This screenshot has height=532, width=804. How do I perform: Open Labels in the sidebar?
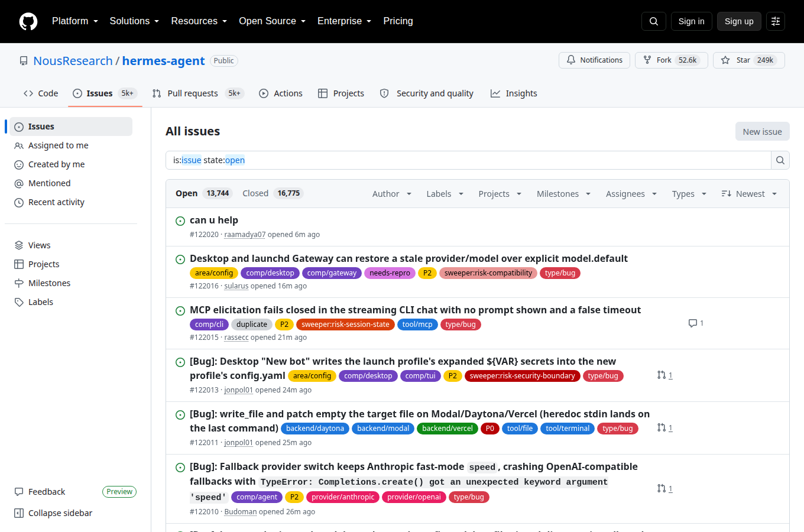[x=71, y=302]
